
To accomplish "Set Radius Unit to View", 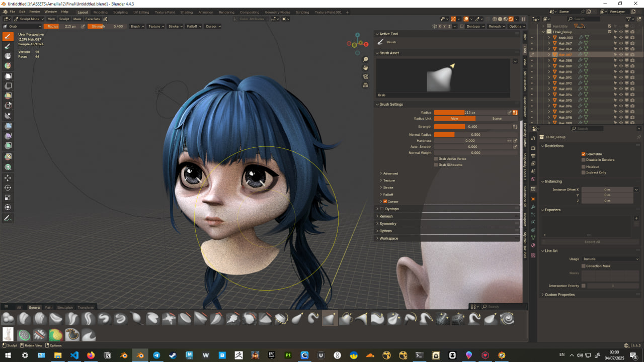I will point(454,119).
